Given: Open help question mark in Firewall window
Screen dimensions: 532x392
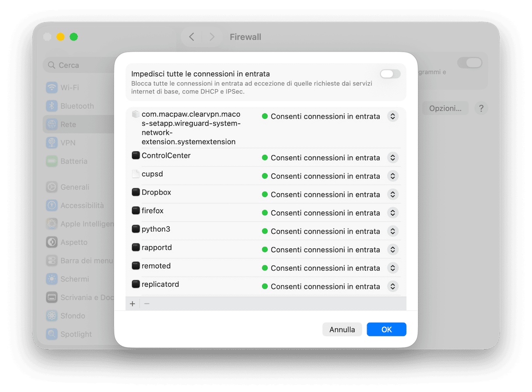Looking at the screenshot, I should pos(481,108).
